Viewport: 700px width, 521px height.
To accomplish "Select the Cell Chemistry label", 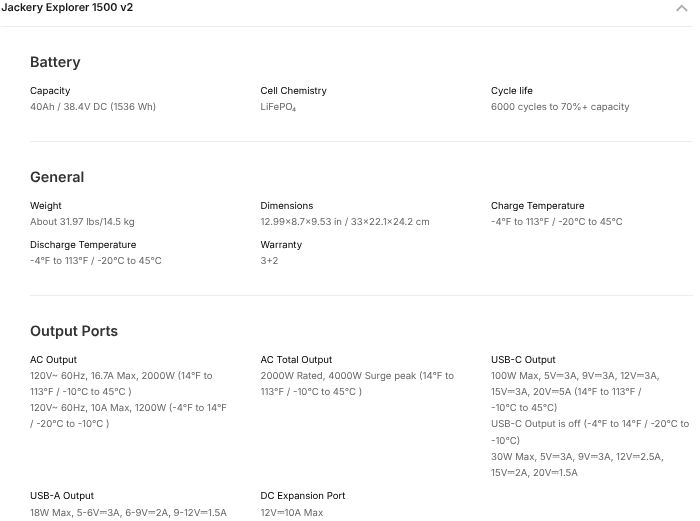I will click(x=293, y=91).
